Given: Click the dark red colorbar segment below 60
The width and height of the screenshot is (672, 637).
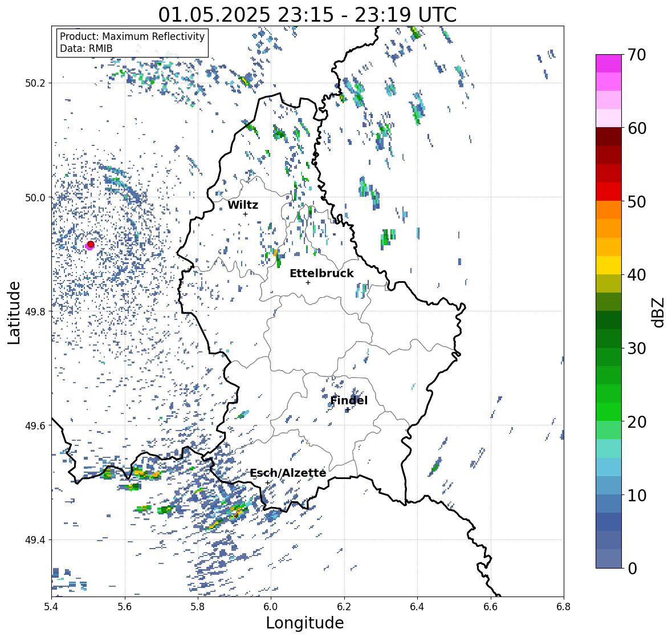Looking at the screenshot, I should point(609,137).
